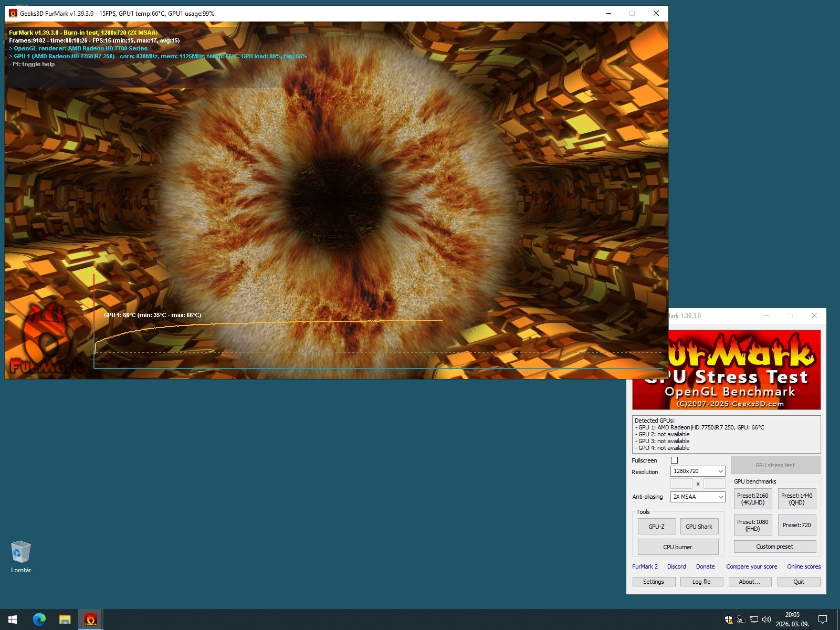The image size is (840, 630).
Task: Visit the Online scores link
Action: [x=804, y=566]
